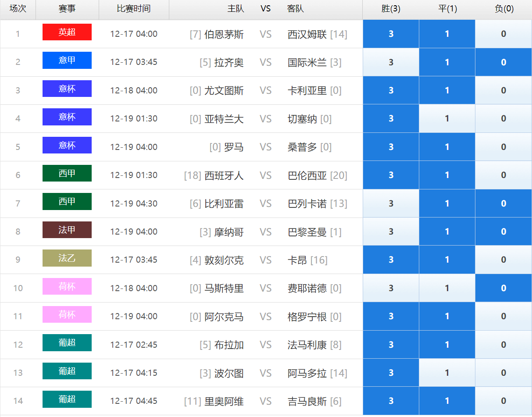Deselect loss (0) for 拉齐奥 vs 国际米兰
532x417 pixels.
click(x=503, y=62)
